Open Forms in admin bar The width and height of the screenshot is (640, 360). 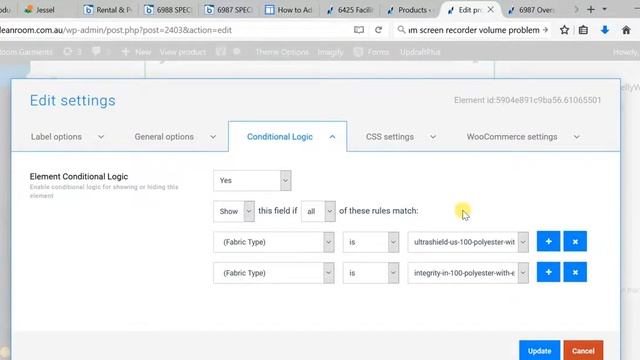pyautogui.click(x=371, y=52)
